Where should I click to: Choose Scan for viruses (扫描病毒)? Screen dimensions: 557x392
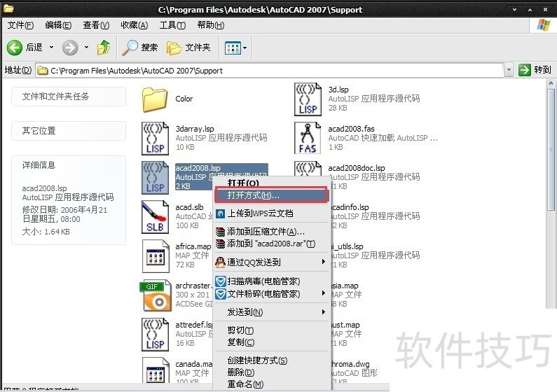tap(273, 281)
